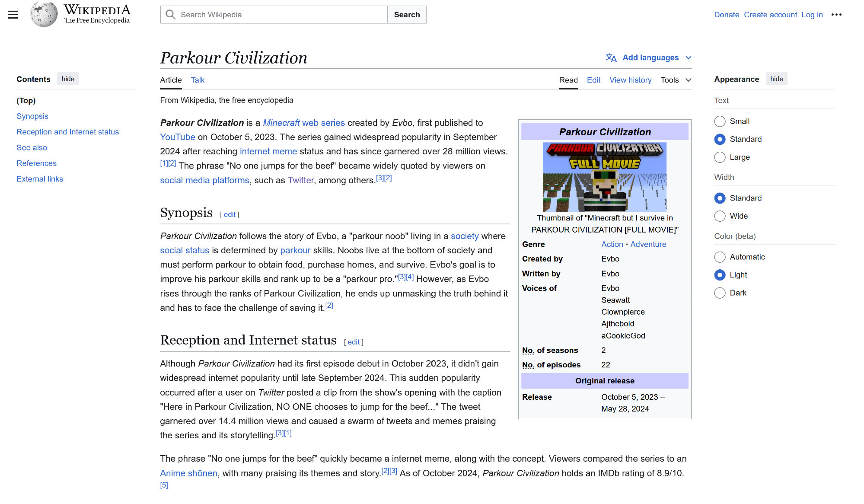Select the Large text size radio button
The image size is (864, 504).
[x=719, y=156]
